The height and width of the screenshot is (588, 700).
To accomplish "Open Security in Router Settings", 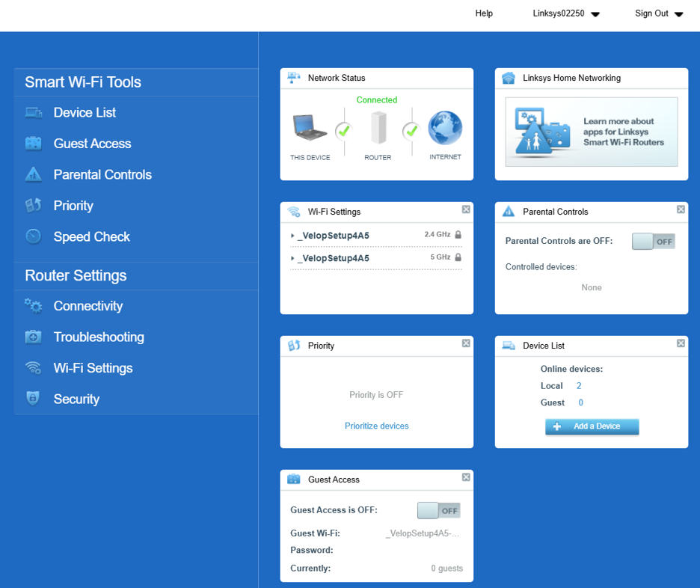I will pyautogui.click(x=76, y=399).
